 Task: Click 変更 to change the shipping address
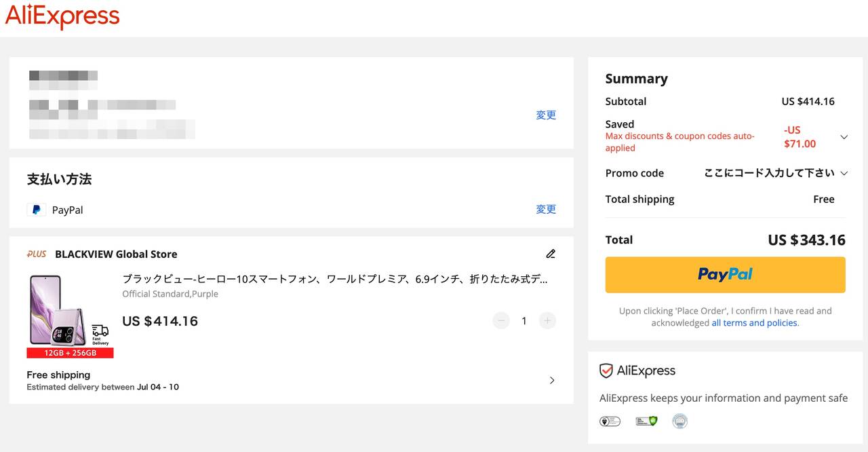(546, 115)
